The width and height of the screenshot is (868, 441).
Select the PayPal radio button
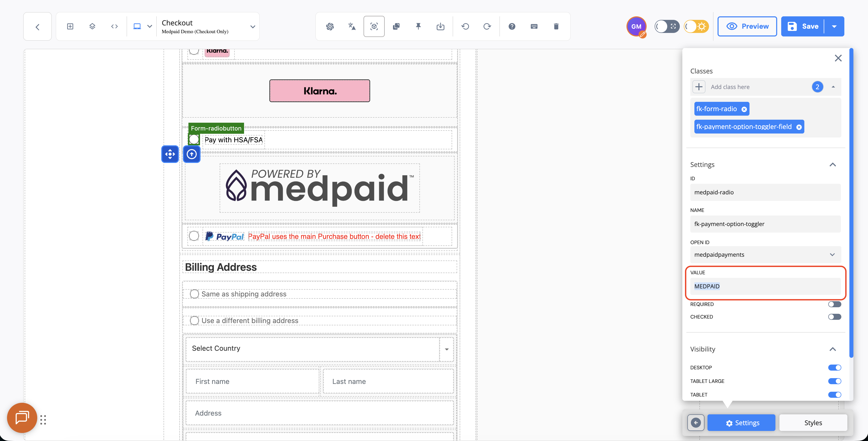(194, 236)
